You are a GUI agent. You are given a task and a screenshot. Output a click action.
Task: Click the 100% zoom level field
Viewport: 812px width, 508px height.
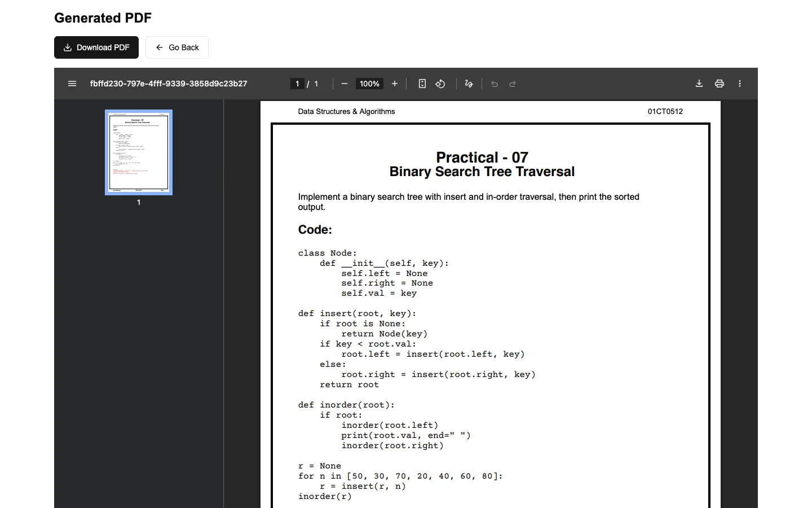click(369, 84)
